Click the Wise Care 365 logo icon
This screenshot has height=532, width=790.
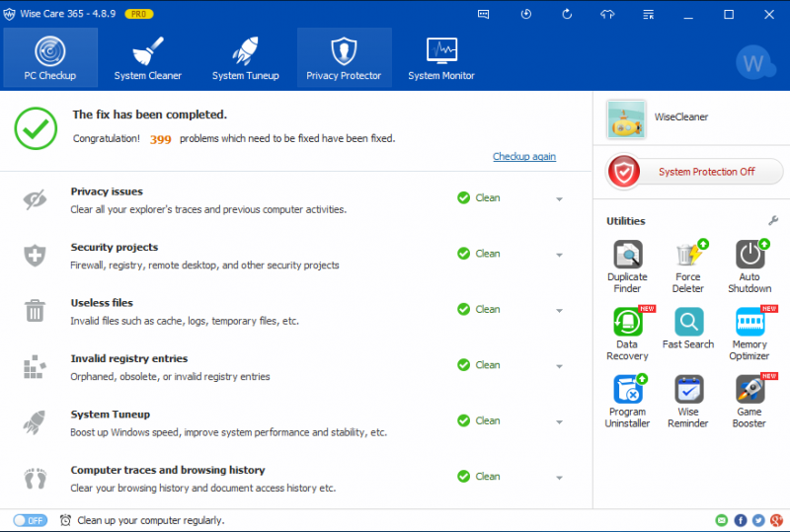(x=9, y=14)
